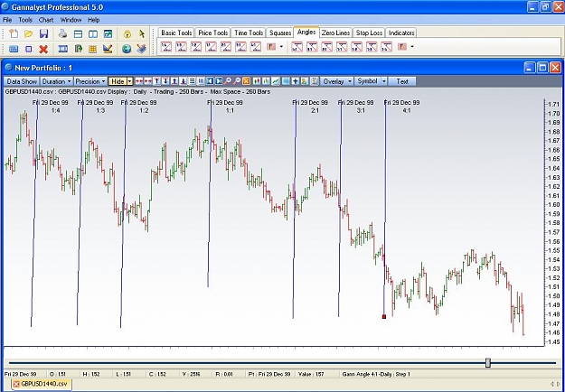Click status bar text 'Value : 157'
565x392 pixels.
[x=311, y=374]
